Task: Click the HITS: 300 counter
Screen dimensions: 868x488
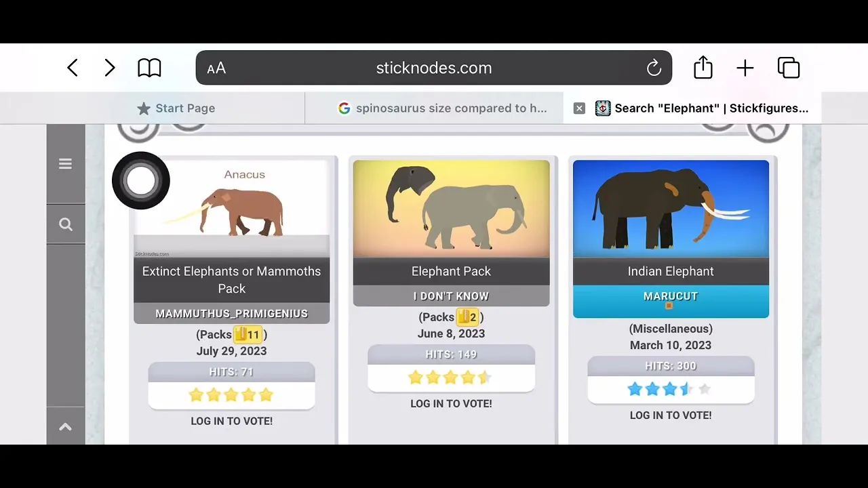Action: (671, 366)
